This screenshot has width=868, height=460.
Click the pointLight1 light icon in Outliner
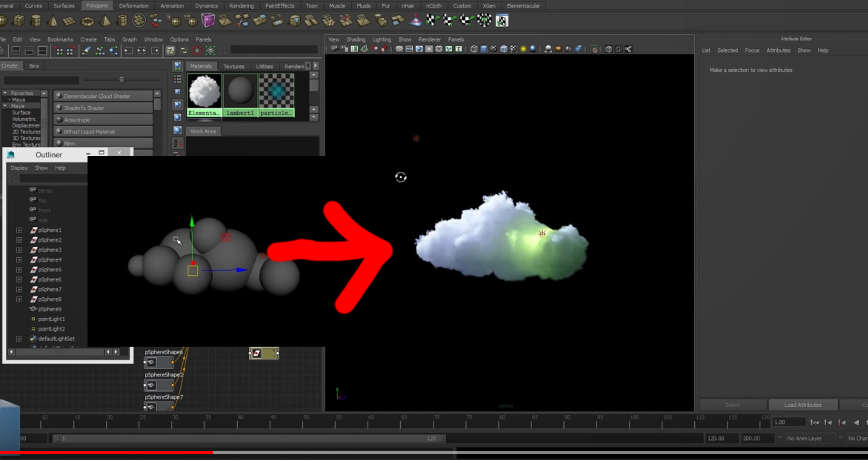pyautogui.click(x=33, y=319)
